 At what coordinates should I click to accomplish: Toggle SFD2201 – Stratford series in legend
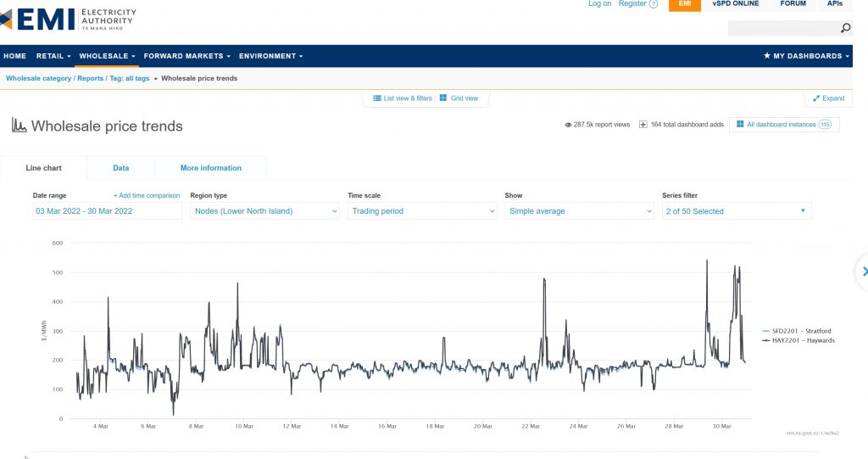coord(798,331)
